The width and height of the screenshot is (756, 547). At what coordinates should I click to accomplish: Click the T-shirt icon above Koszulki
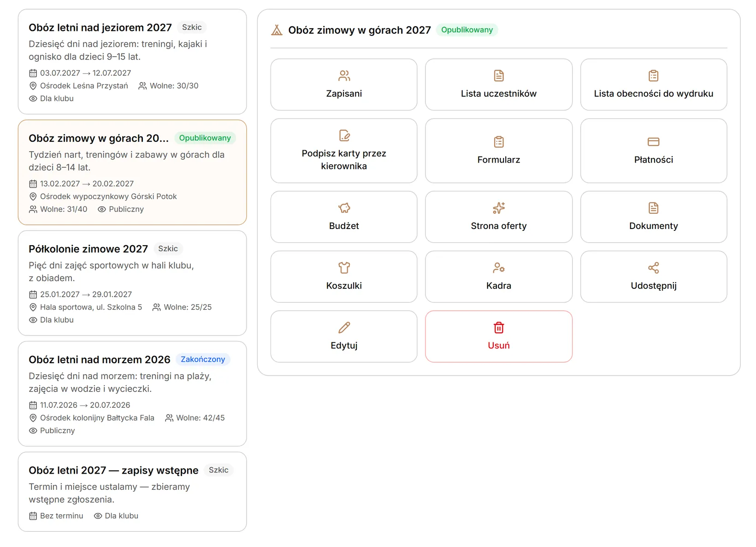click(x=344, y=268)
